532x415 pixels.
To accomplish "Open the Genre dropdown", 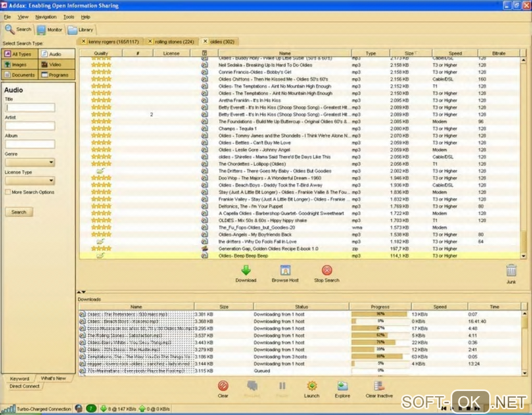I will coord(30,163).
